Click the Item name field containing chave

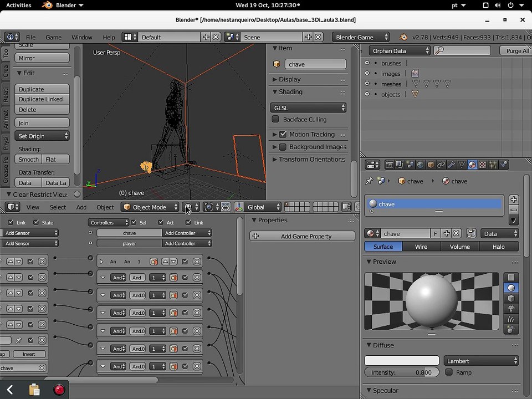(315, 64)
